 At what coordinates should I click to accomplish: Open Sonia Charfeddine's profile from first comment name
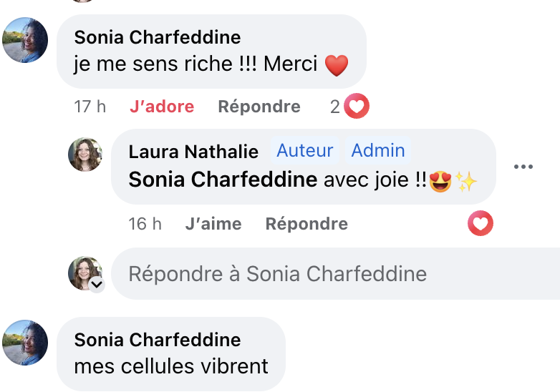coord(158,37)
